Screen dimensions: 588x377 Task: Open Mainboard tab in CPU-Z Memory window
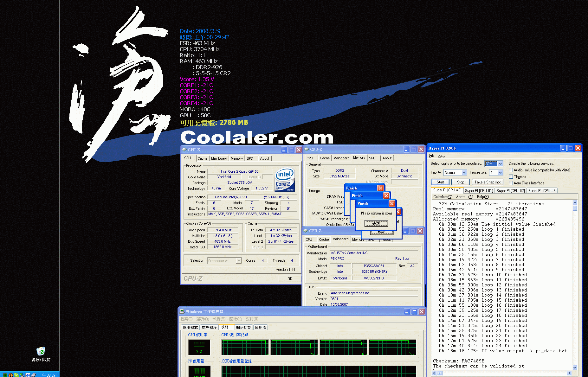[341, 158]
